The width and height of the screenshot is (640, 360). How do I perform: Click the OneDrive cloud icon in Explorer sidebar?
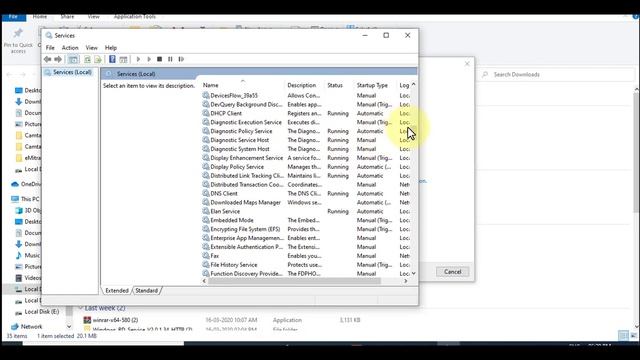coord(15,184)
